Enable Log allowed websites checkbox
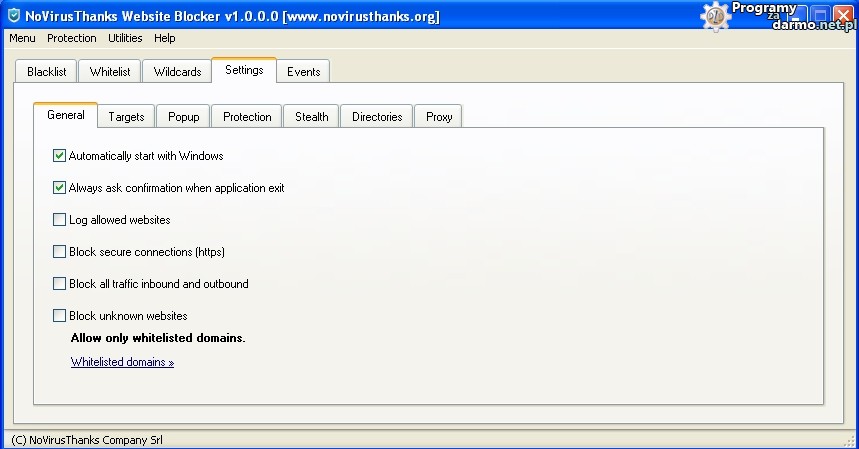 (x=60, y=220)
